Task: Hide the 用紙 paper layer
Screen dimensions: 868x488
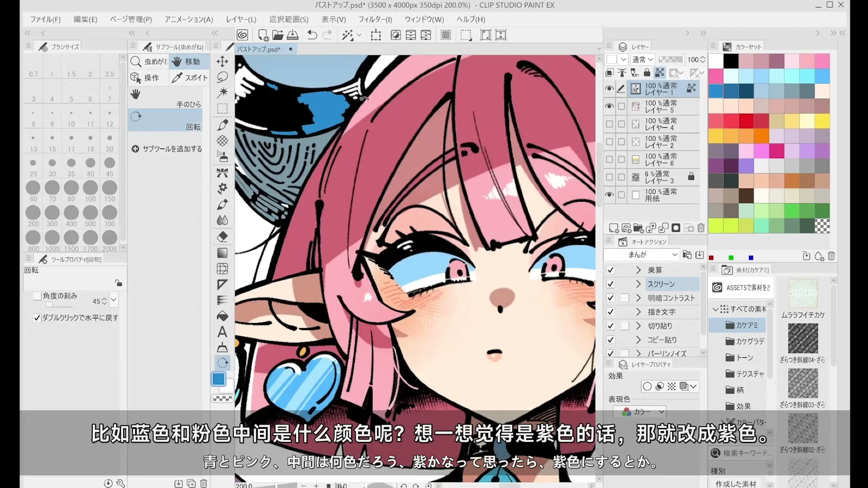Action: pos(610,195)
